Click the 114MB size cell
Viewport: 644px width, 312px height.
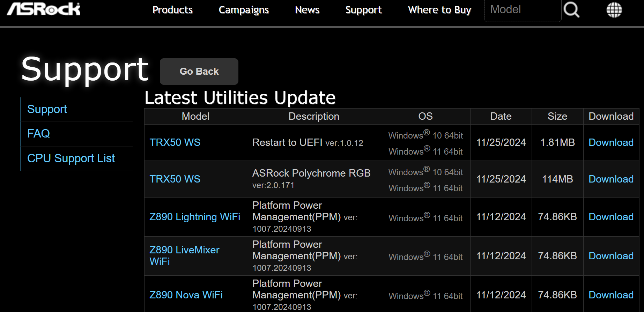(x=557, y=179)
